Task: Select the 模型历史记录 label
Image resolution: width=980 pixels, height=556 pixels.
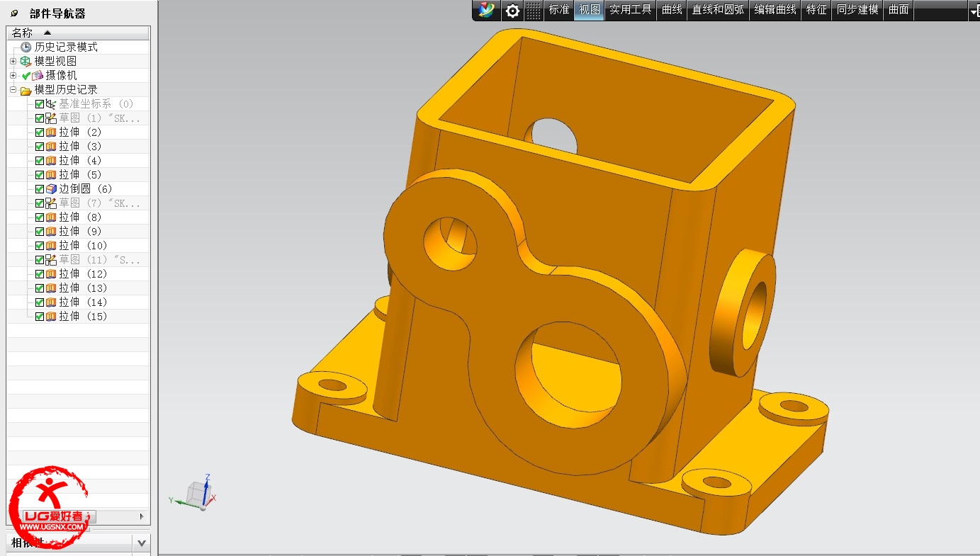Action: pyautogui.click(x=66, y=90)
